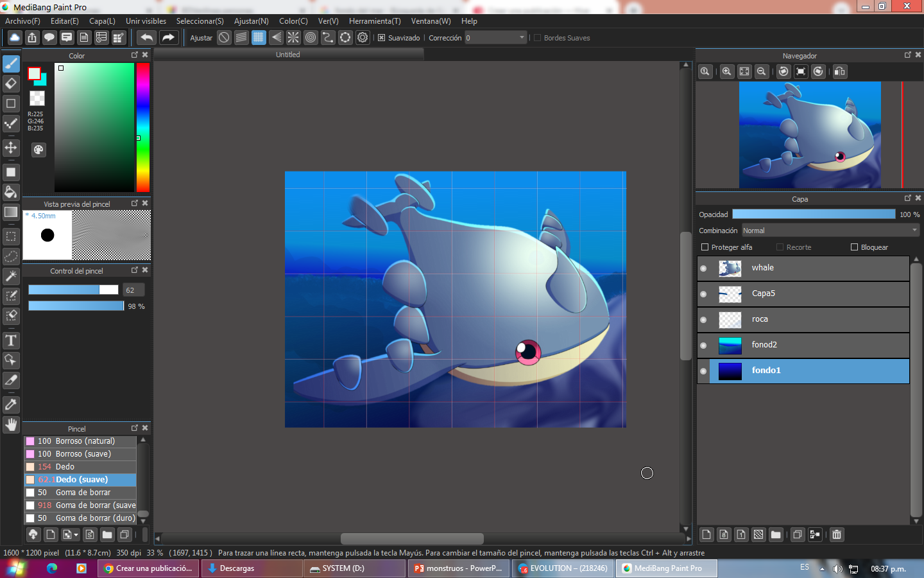Open the Herramienta(T) menu
924x578 pixels.
pyautogui.click(x=375, y=21)
